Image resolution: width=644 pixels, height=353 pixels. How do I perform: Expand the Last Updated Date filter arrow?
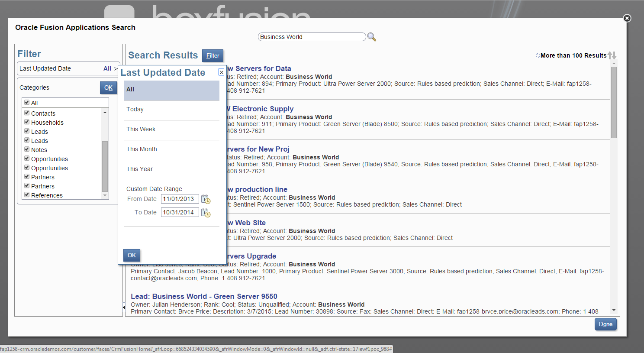pyautogui.click(x=116, y=68)
